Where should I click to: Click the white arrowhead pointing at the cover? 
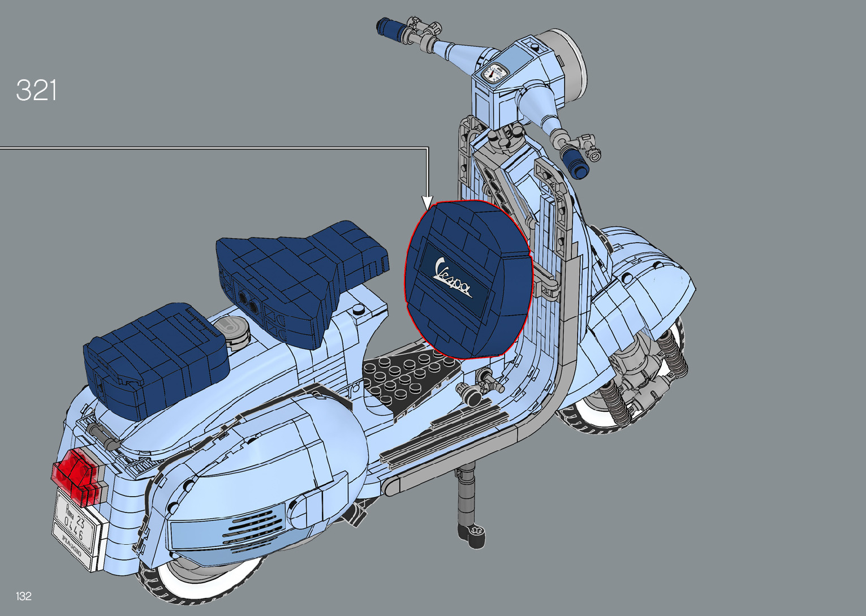(428, 203)
